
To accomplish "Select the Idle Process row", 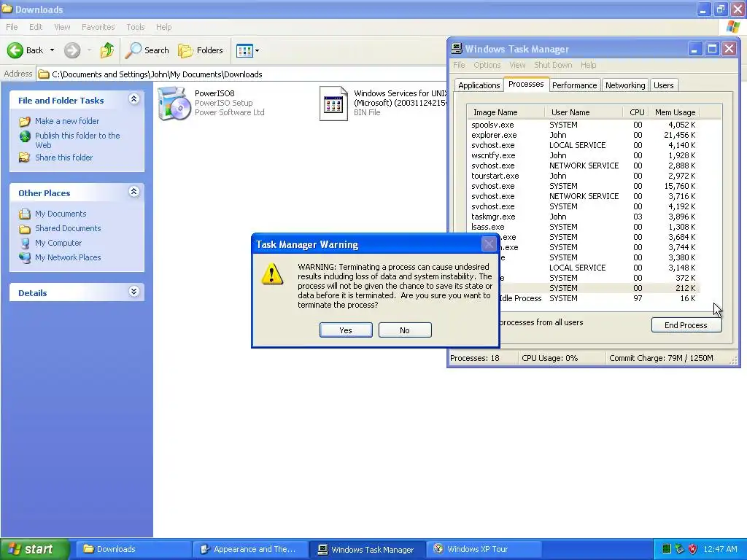I will tap(600, 298).
